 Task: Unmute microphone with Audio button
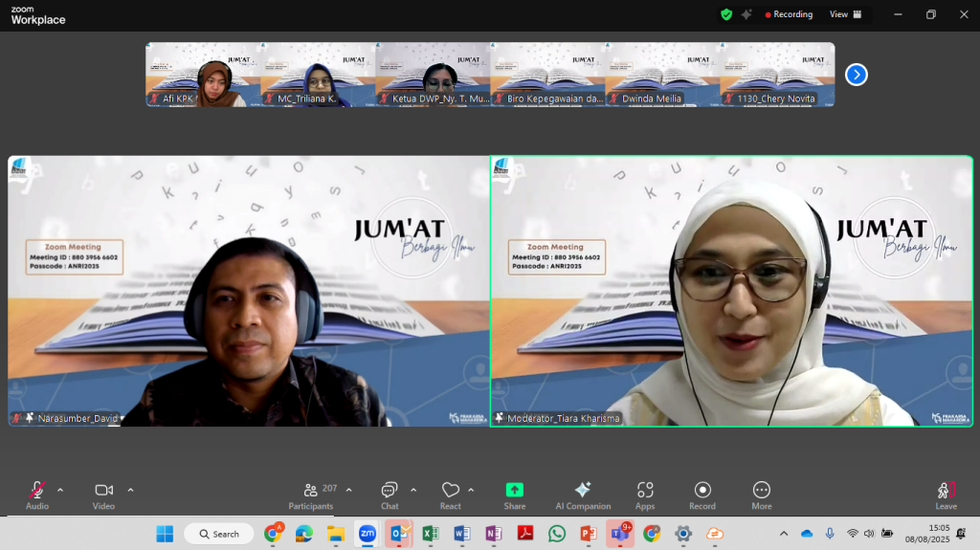click(37, 495)
